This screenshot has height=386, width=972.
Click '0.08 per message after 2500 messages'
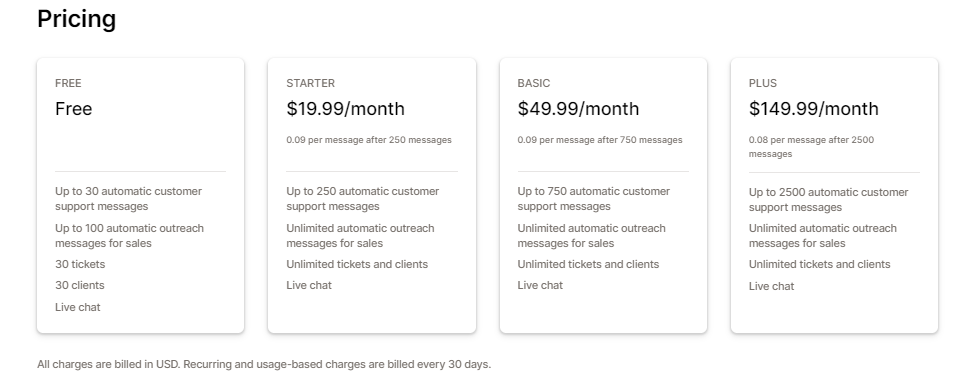811,147
